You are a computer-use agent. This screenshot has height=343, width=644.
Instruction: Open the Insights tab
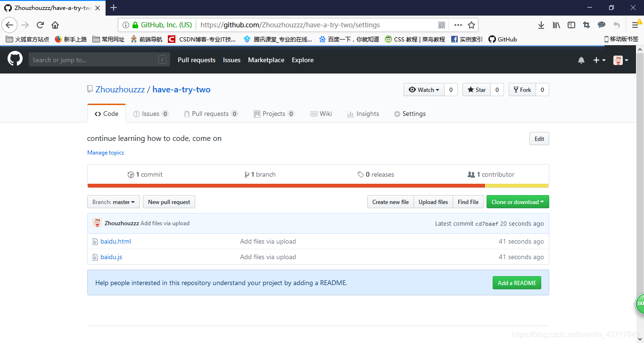point(363,114)
